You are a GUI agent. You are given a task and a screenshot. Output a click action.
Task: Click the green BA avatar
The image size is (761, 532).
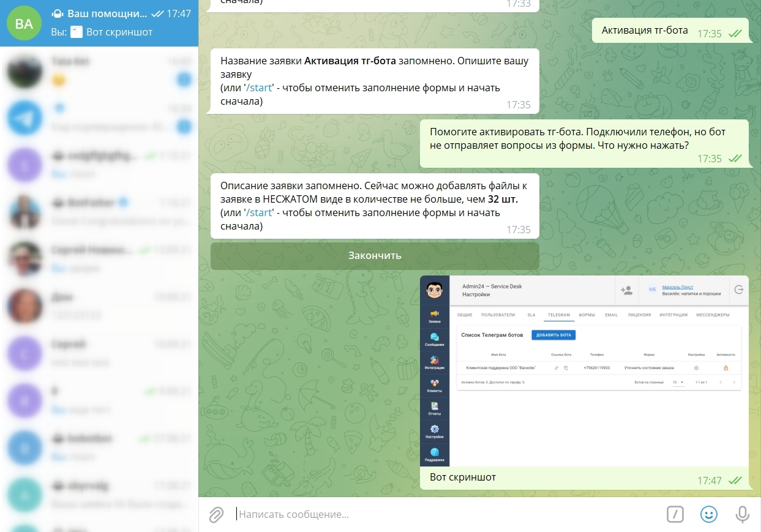24,23
